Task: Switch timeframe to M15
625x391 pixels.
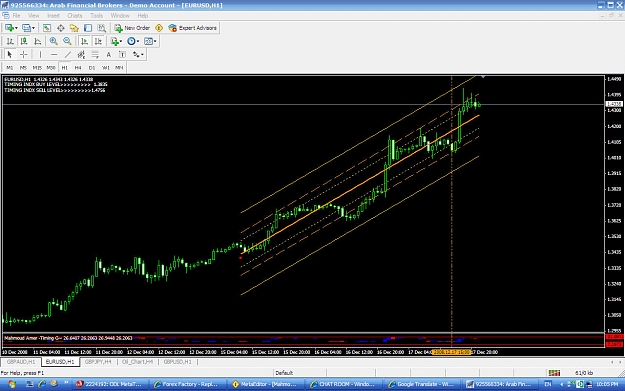Action: pos(37,68)
